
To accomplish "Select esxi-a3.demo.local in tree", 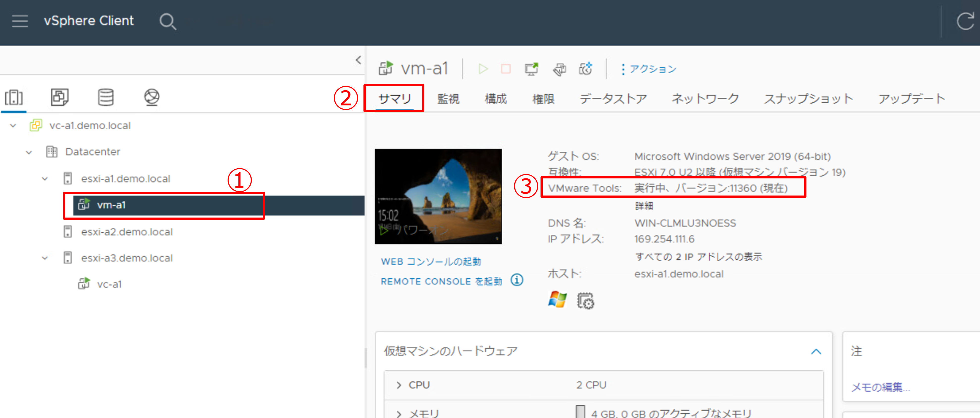I will [127, 258].
